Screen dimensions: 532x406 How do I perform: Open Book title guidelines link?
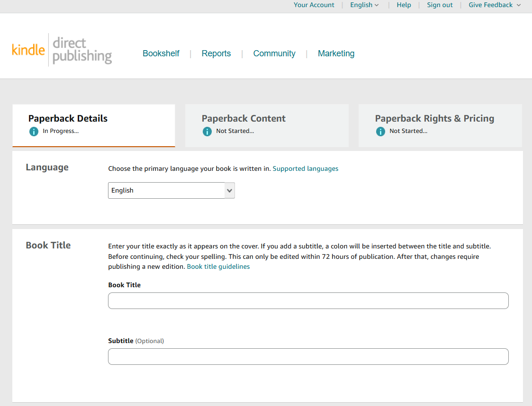coord(218,267)
